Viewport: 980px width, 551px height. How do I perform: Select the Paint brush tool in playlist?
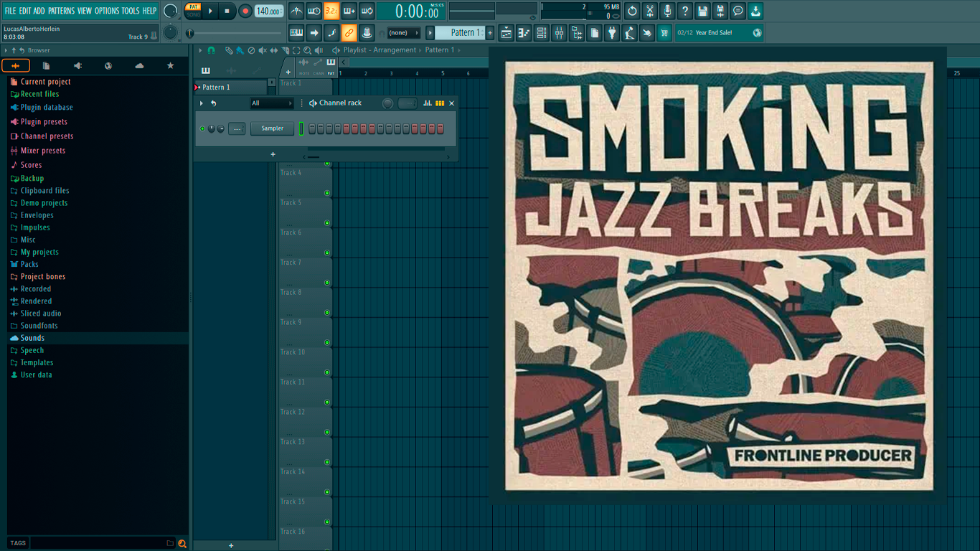coord(240,50)
